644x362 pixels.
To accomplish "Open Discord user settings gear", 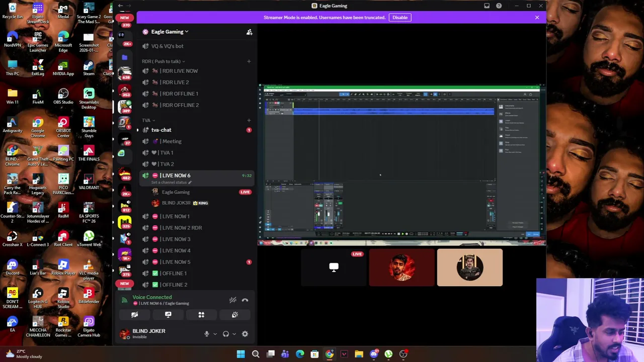I will click(x=245, y=334).
